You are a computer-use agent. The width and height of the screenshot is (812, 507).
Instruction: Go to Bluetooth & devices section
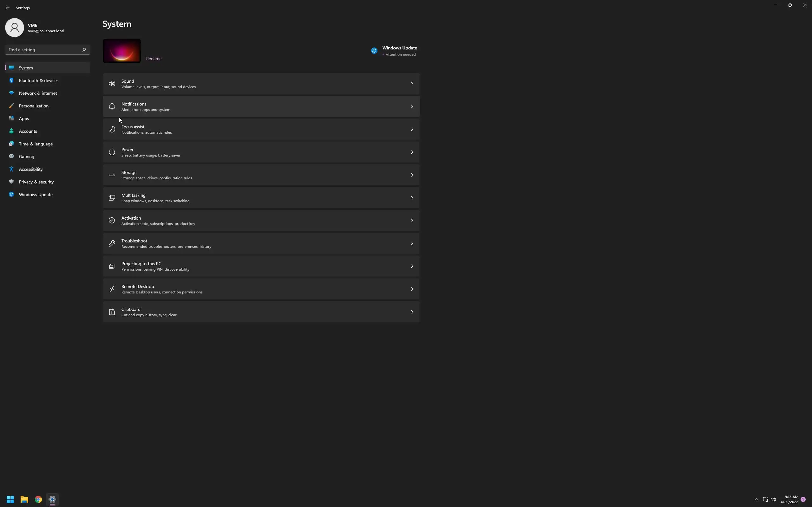click(39, 80)
